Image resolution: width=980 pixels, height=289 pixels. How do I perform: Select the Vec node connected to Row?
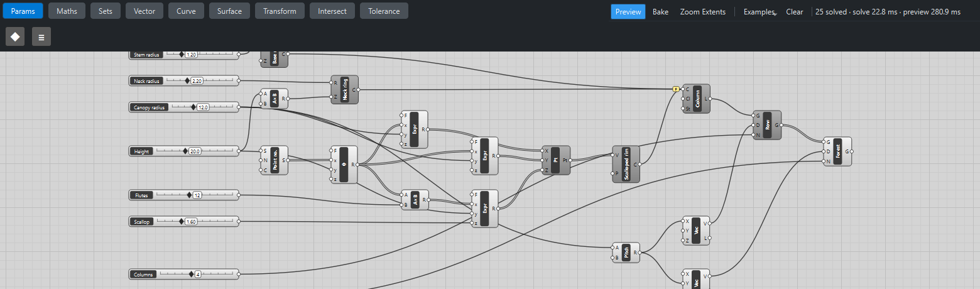click(696, 231)
